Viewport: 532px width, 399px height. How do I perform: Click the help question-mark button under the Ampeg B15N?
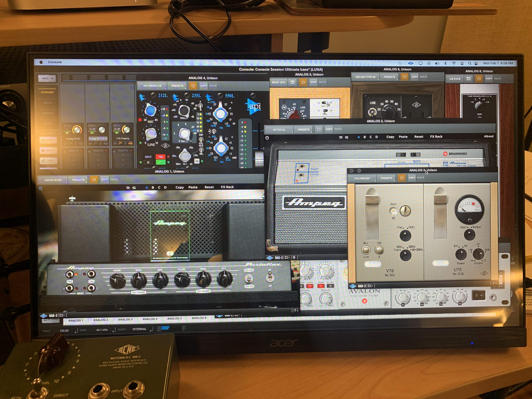pyautogui.click(x=295, y=310)
